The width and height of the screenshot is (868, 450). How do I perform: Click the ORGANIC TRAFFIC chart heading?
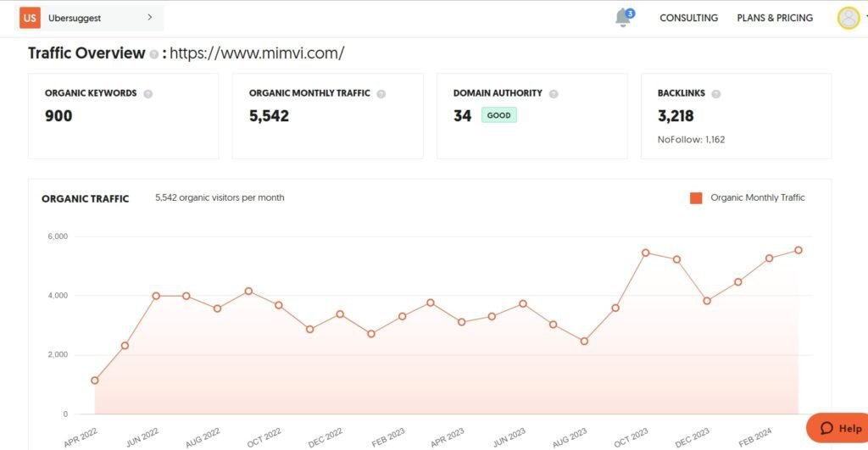point(86,198)
